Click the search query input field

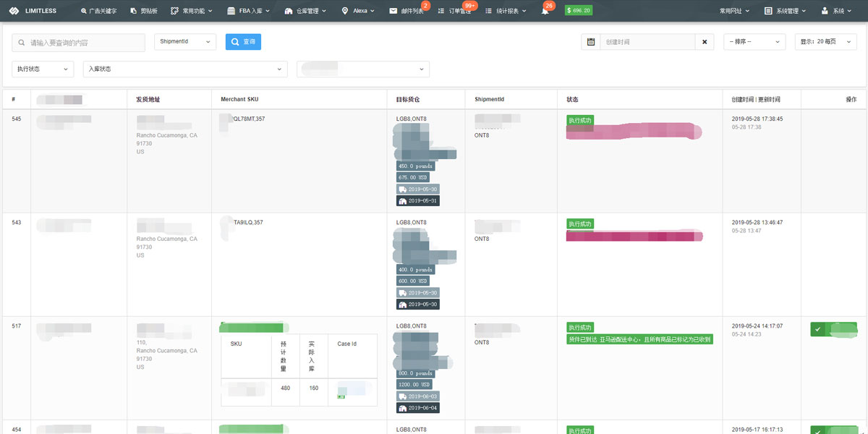[x=78, y=43]
